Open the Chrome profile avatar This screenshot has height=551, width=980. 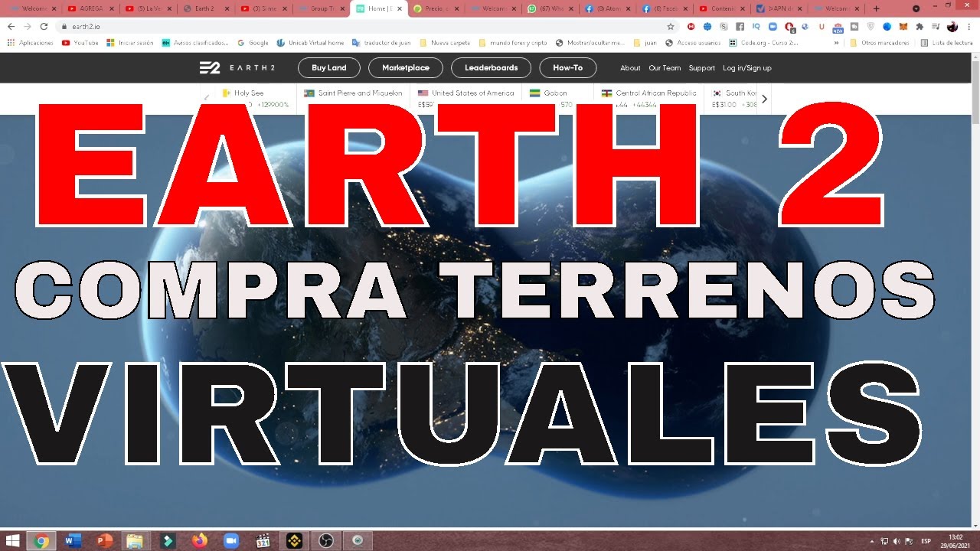click(952, 26)
